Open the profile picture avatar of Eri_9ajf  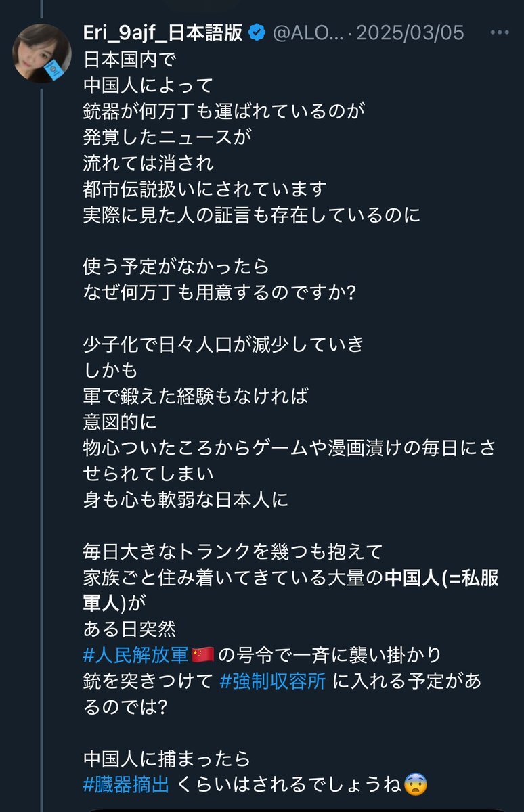click(x=41, y=53)
